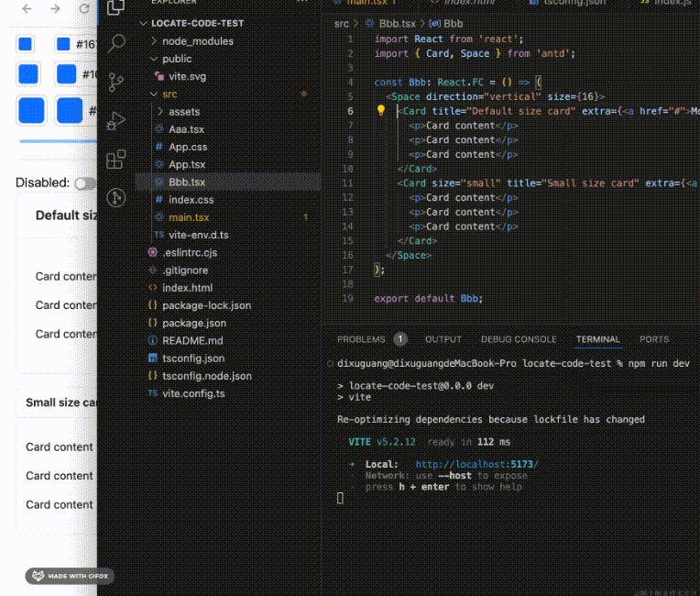Click the 'export default Bbb;' code line
The width and height of the screenshot is (700, 596).
point(428,298)
